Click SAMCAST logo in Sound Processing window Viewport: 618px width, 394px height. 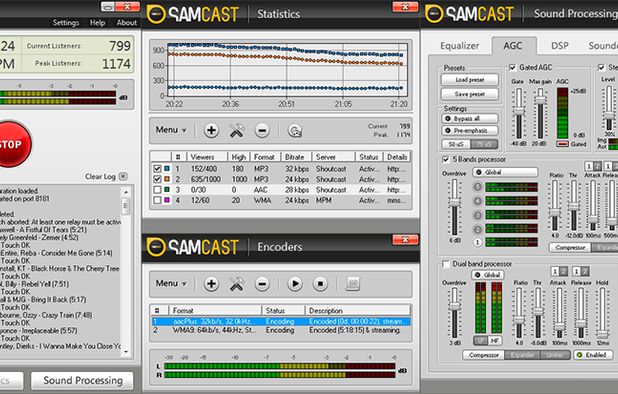click(x=469, y=14)
